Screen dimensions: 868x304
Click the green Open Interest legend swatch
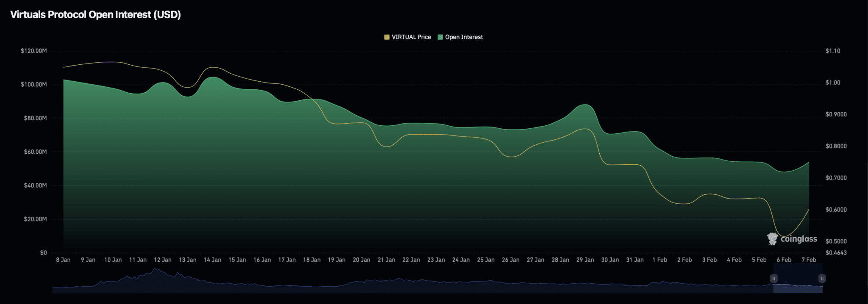(440, 37)
